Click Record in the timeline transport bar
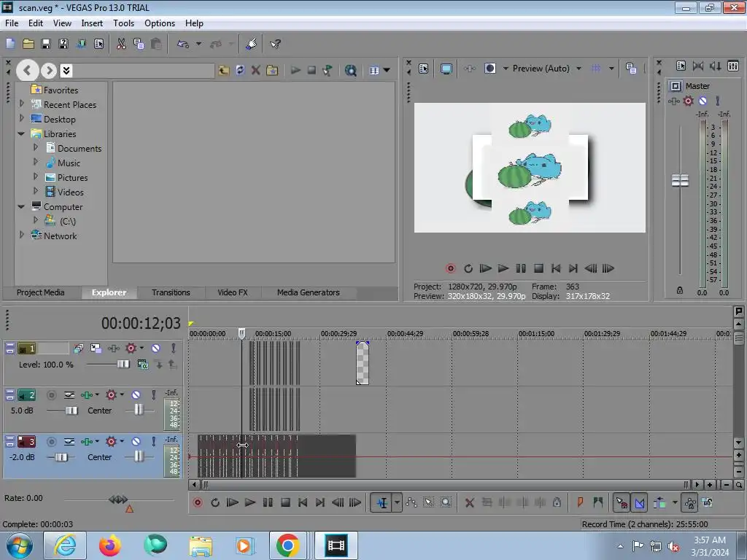 pyautogui.click(x=197, y=502)
